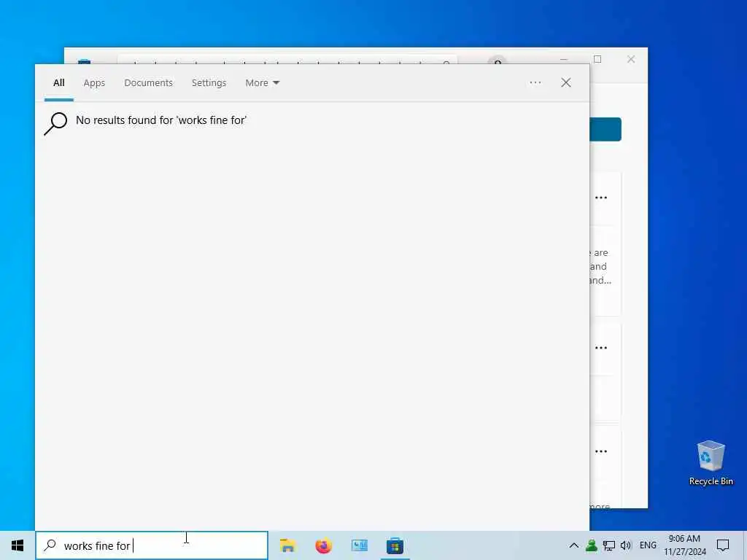Open File Explorer from the taskbar
The height and width of the screenshot is (560, 747).
(287, 545)
